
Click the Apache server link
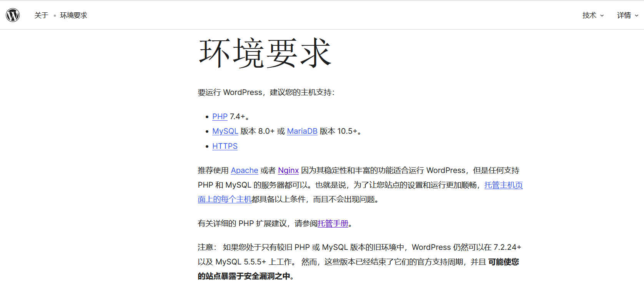(245, 170)
